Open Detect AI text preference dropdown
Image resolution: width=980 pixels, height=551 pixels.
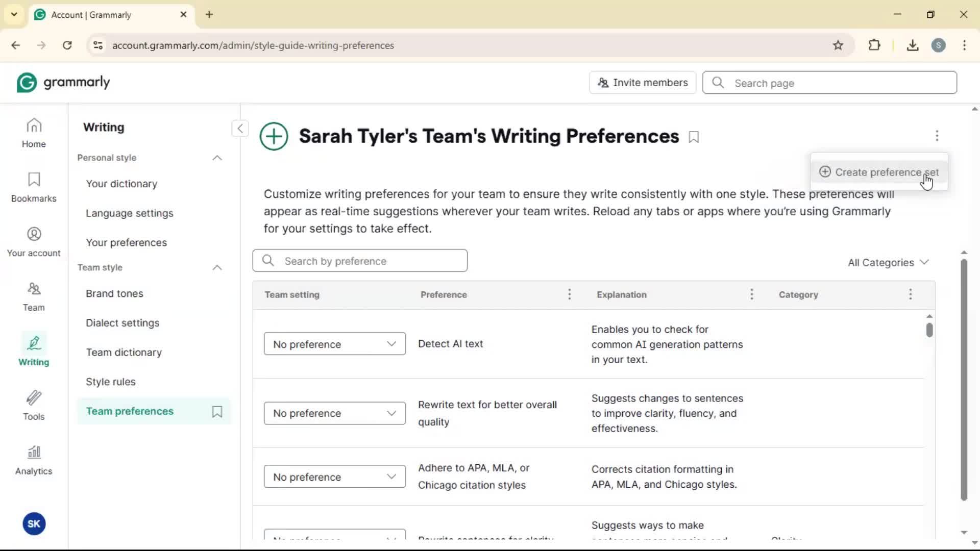[334, 344]
